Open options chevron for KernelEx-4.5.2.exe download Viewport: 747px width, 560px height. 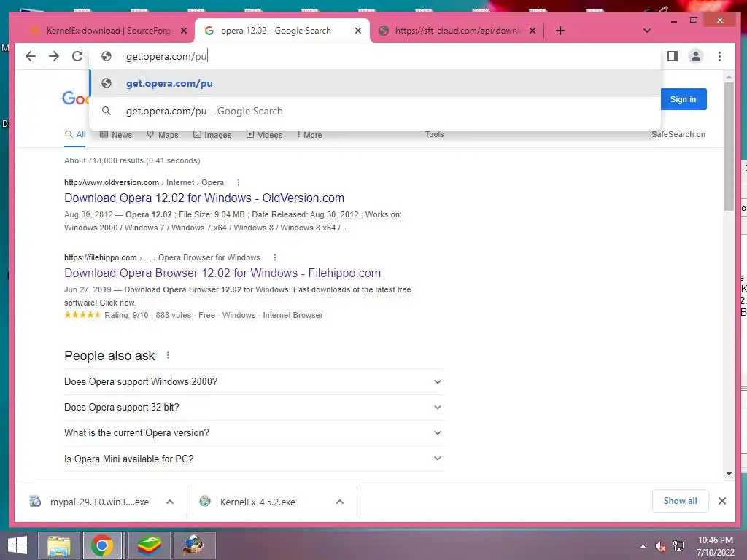coord(340,502)
